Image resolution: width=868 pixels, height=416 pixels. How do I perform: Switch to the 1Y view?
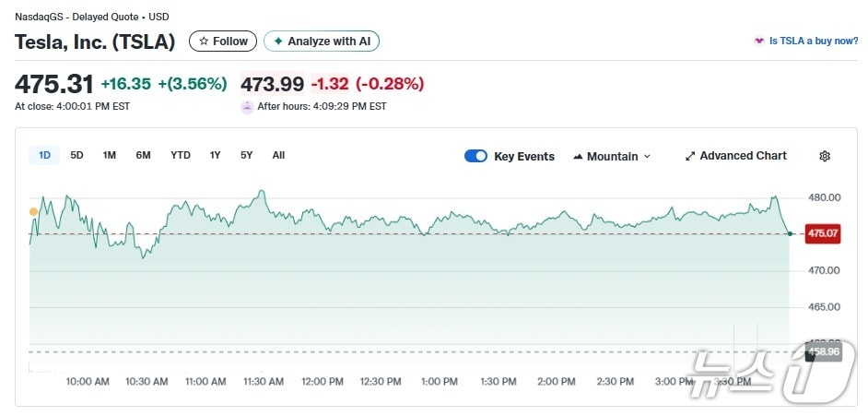pyautogui.click(x=215, y=155)
